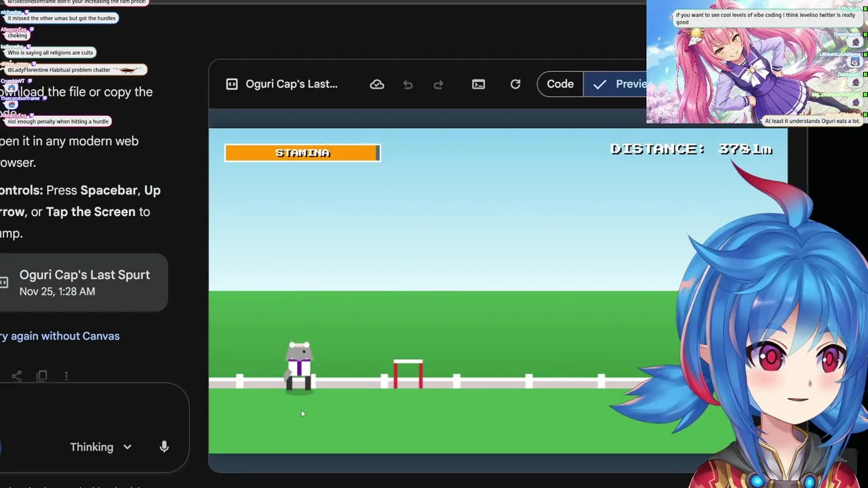Switch to the Code tab

click(560, 84)
